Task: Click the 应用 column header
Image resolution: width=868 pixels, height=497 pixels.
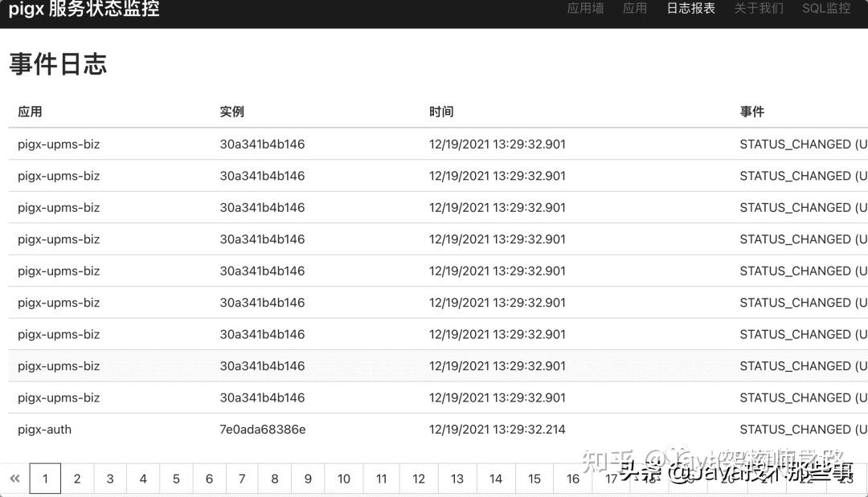Action: tap(30, 112)
